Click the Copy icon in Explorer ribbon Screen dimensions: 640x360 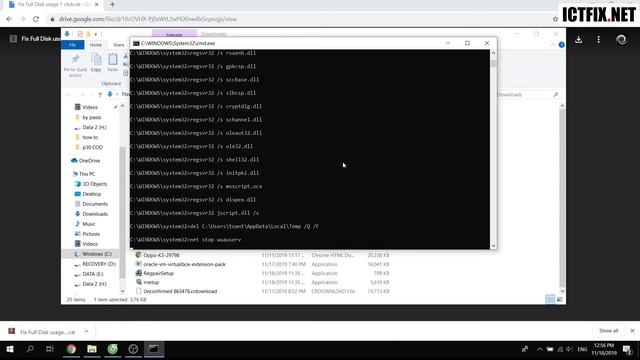[96, 62]
